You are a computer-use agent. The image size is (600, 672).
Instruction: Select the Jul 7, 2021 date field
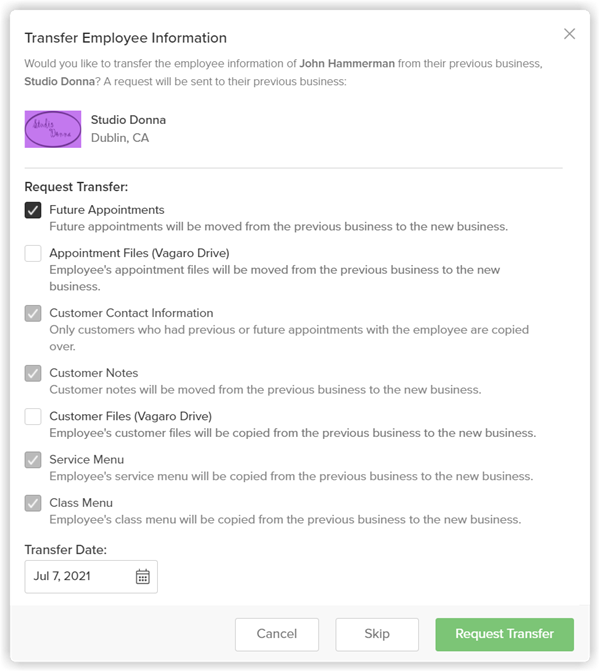pyautogui.click(x=91, y=576)
